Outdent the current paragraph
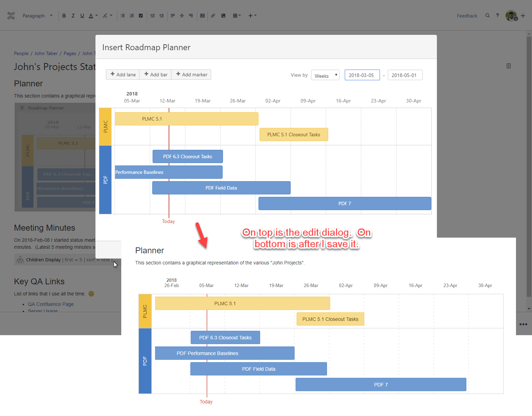The image size is (532, 416). (x=153, y=16)
